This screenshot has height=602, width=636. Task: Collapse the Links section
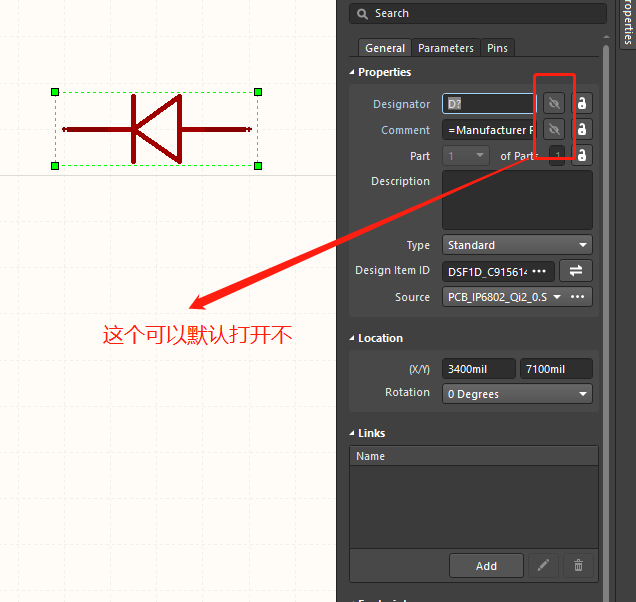click(352, 433)
